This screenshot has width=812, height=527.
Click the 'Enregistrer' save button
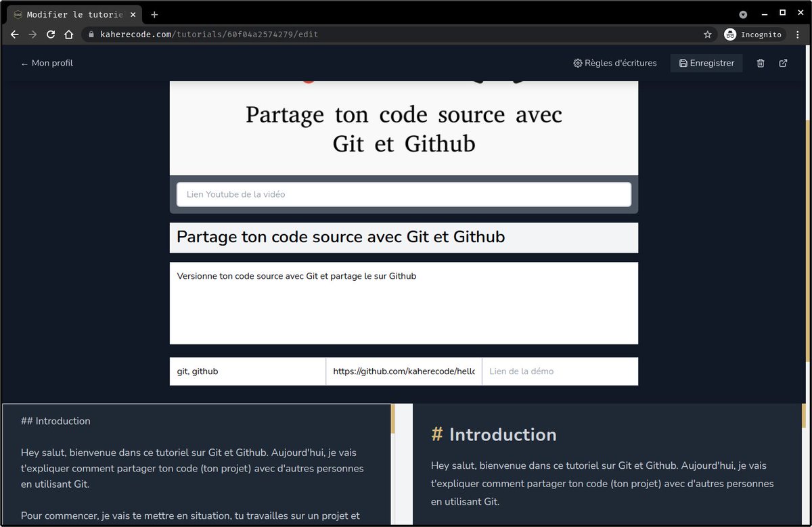point(706,63)
